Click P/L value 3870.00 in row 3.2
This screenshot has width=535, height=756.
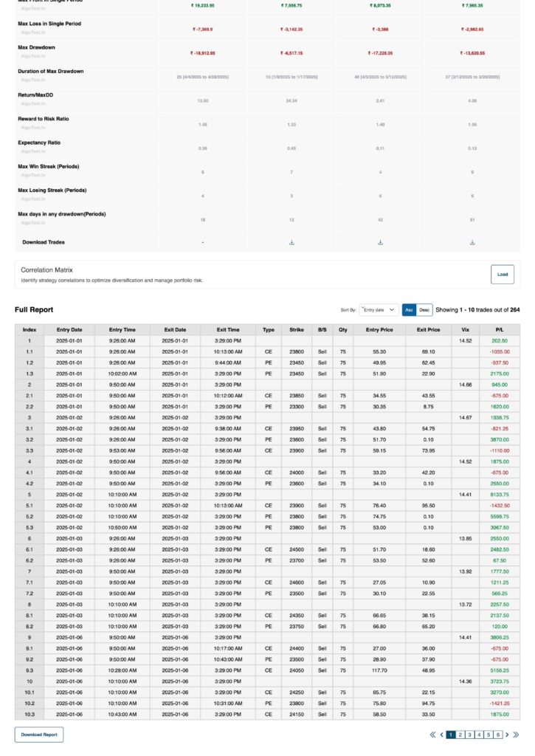(500, 440)
